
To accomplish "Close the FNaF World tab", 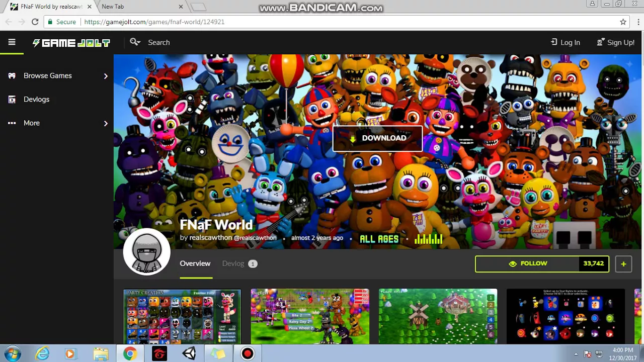I will 90,7.
